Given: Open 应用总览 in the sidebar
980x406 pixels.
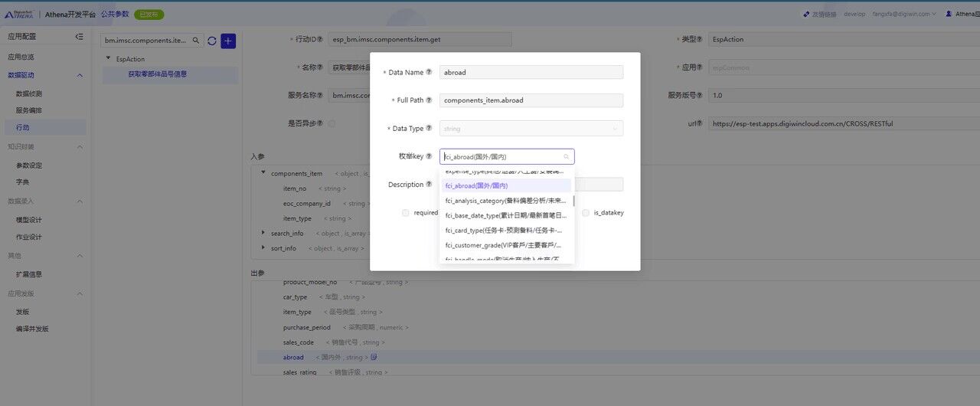Looking at the screenshot, I should [x=21, y=57].
